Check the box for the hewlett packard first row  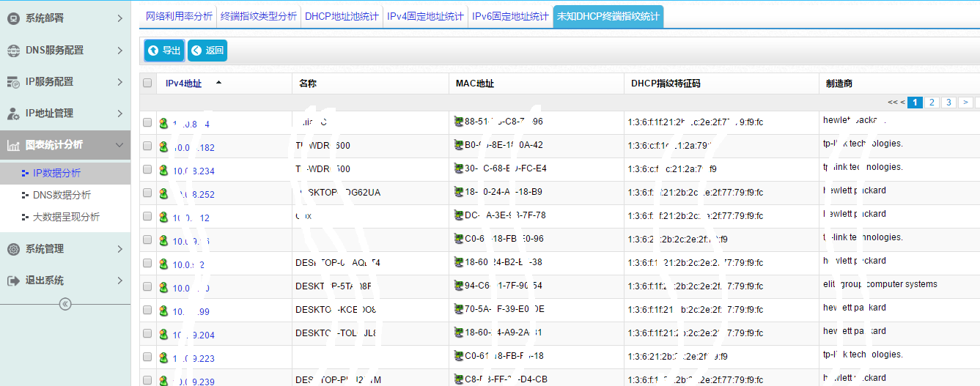[147, 123]
